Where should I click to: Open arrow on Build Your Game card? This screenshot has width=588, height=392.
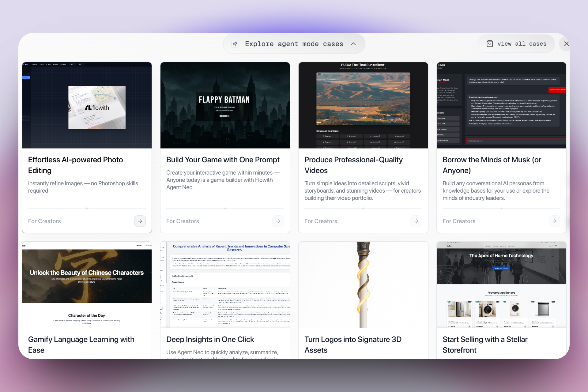tap(278, 221)
